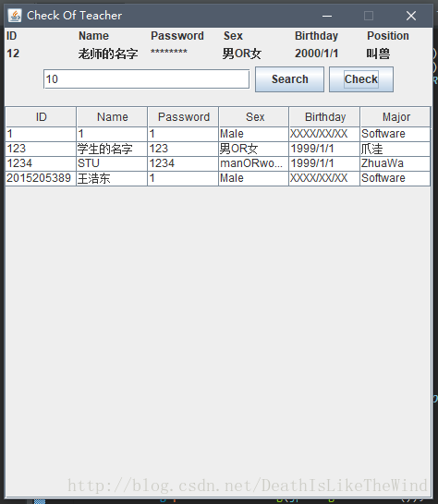Click the Search button
438x504 pixels.
[x=289, y=79]
